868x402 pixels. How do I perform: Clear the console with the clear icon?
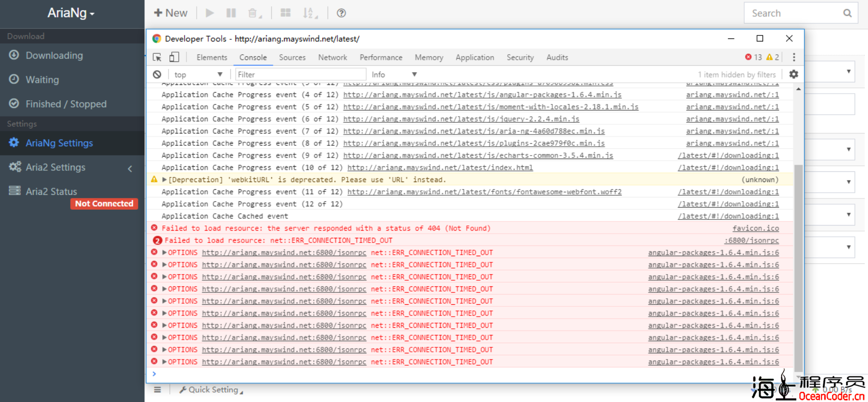point(157,75)
